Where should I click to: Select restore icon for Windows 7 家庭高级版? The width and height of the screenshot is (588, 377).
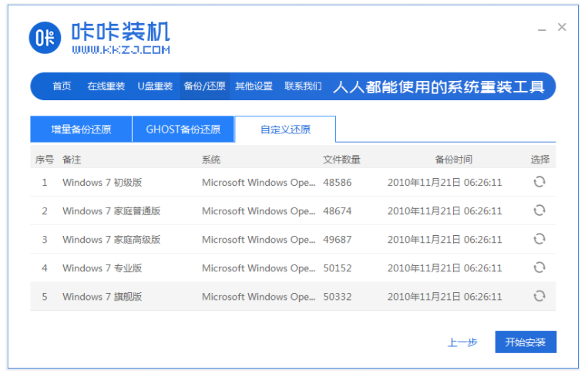[x=539, y=239]
